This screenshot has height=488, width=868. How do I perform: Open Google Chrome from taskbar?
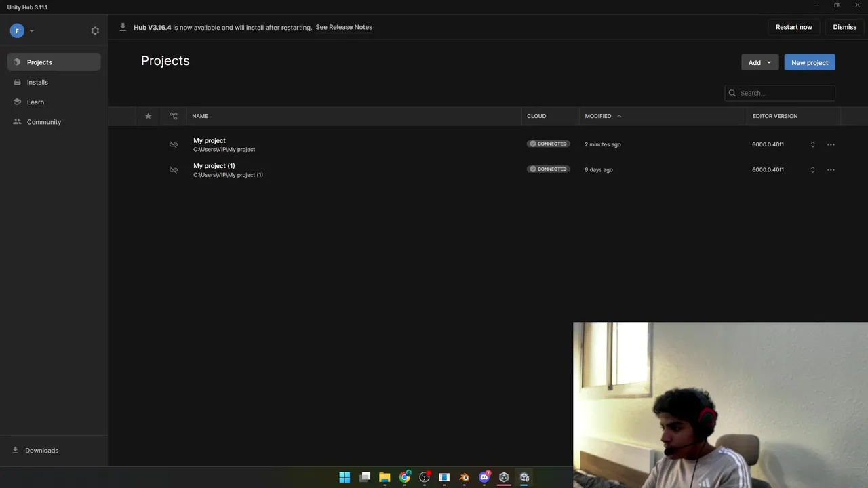pos(405,477)
